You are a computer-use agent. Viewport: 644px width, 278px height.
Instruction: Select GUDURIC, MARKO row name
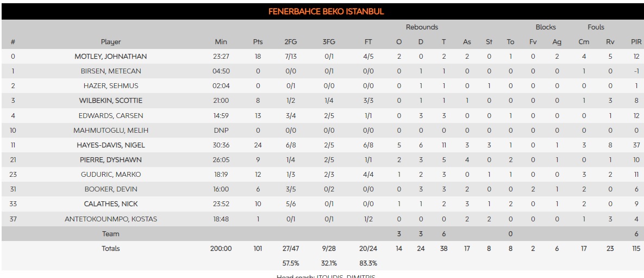(x=111, y=175)
